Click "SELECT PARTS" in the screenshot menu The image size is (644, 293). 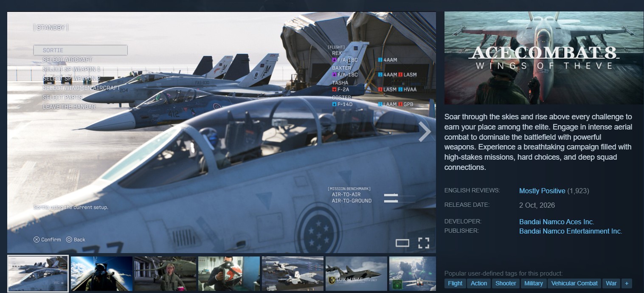point(62,97)
